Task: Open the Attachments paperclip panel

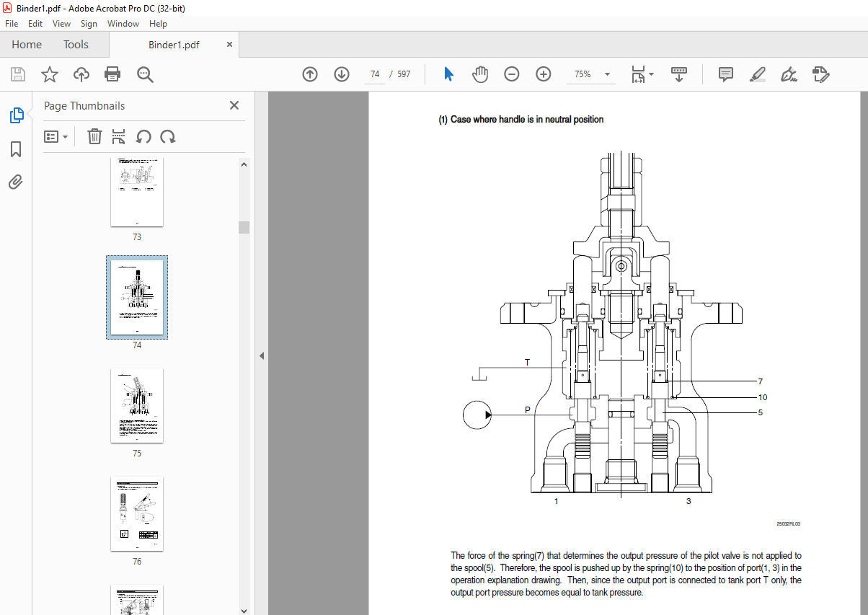Action: click(x=16, y=182)
